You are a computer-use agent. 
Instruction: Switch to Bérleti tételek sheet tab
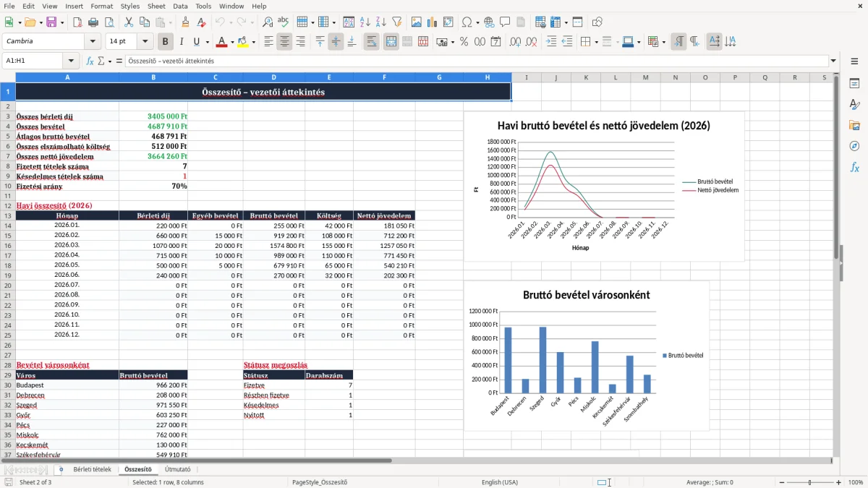pos(92,469)
